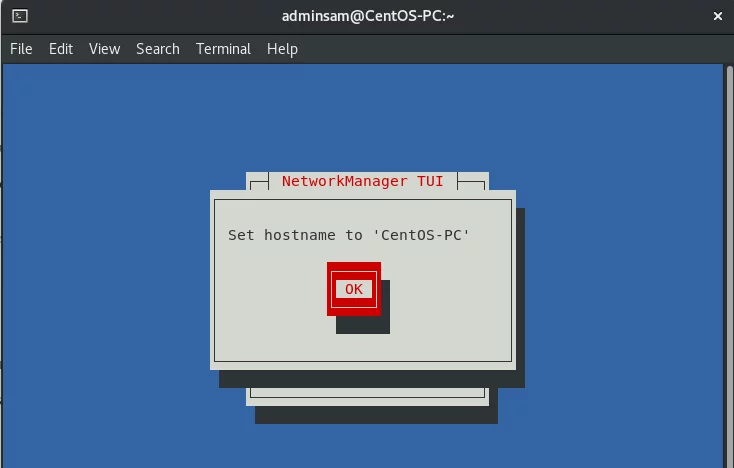Confirm hostname with the OK button
The image size is (734, 468).
[354, 289]
